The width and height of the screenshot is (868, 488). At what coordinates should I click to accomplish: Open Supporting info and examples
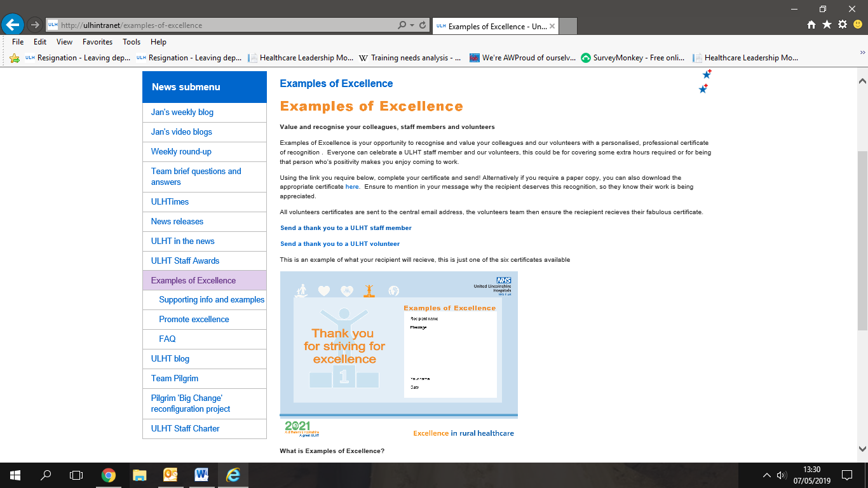(212, 300)
